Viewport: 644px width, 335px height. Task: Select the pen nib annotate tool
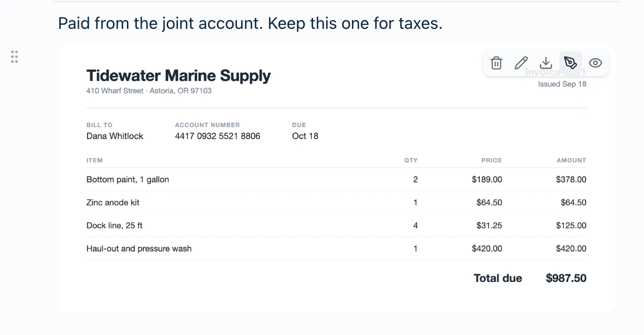click(x=570, y=63)
